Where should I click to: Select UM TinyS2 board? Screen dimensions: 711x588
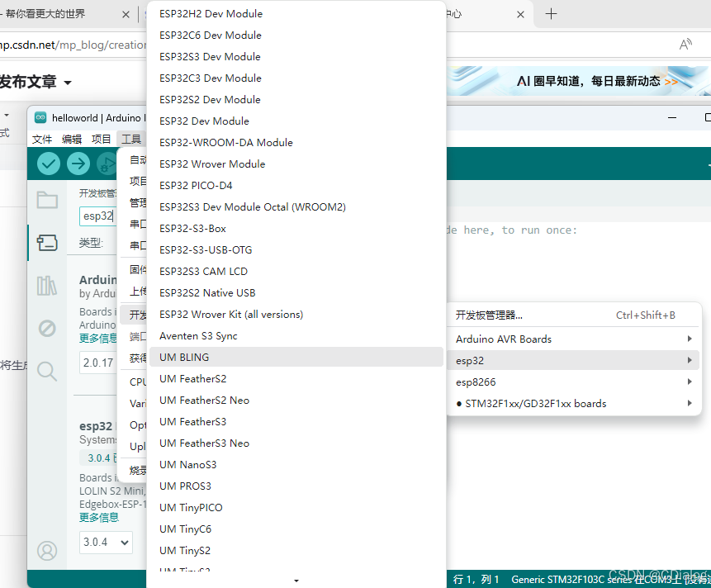[296, 550]
